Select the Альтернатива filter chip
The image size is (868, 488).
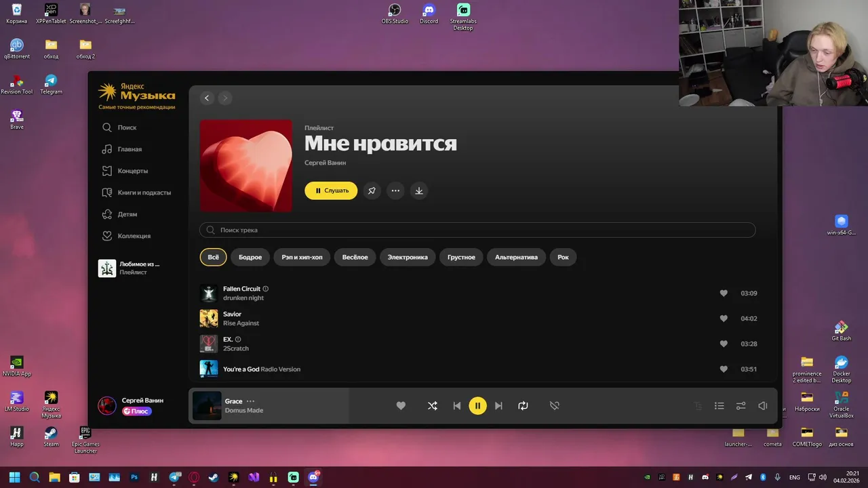click(516, 257)
